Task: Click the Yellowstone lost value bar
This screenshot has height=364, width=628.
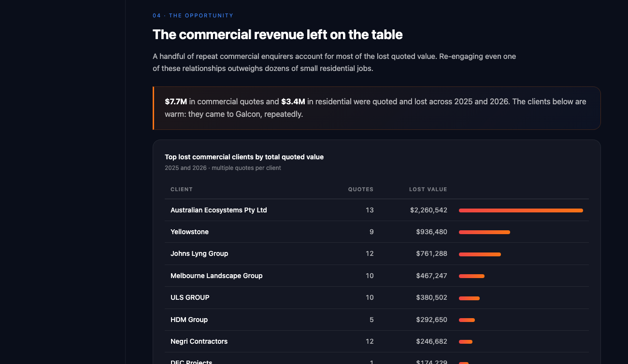Action: (485, 232)
